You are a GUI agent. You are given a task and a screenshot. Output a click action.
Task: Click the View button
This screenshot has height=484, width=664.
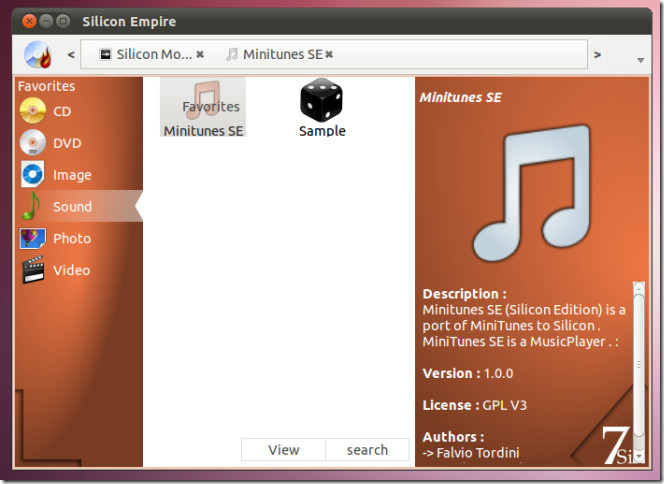click(283, 449)
